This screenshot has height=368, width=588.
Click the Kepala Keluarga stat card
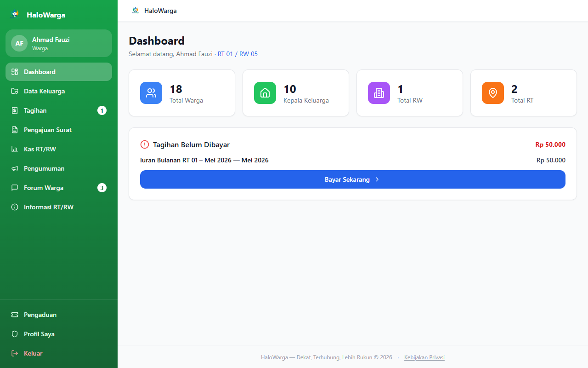pos(296,93)
